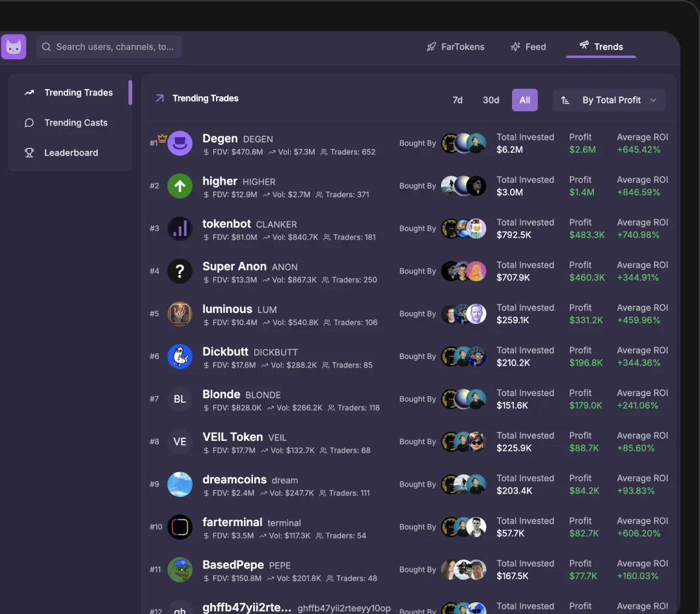Screen dimensions: 700x614
Task: Click the Dickbutt blue token icon
Action: coord(180,356)
